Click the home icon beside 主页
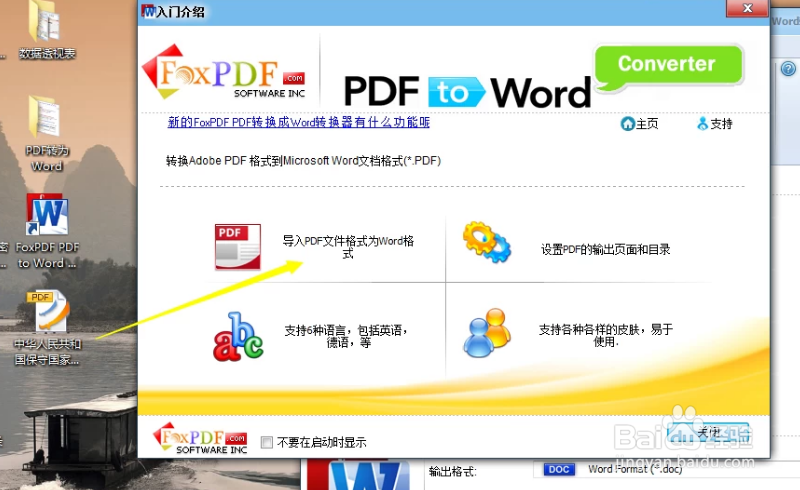This screenshot has height=490, width=800. [627, 124]
